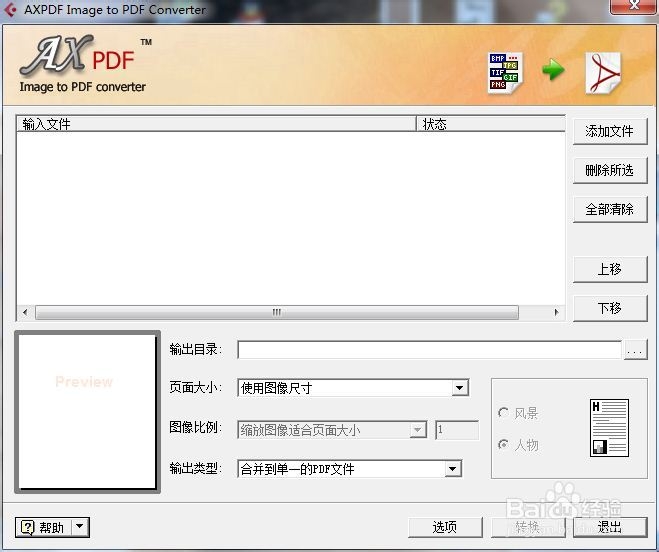Click the horizontal scrollbar thumb of file list
Screen dimensions: 659x552
[277, 312]
